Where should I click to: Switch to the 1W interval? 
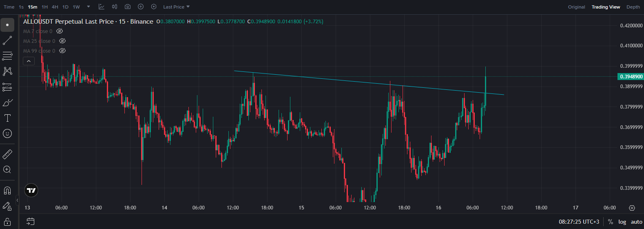(76, 7)
